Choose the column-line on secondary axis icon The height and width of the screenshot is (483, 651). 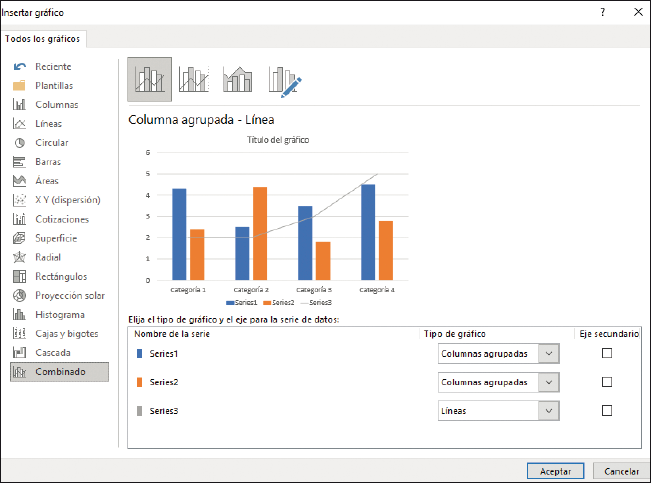pos(193,80)
